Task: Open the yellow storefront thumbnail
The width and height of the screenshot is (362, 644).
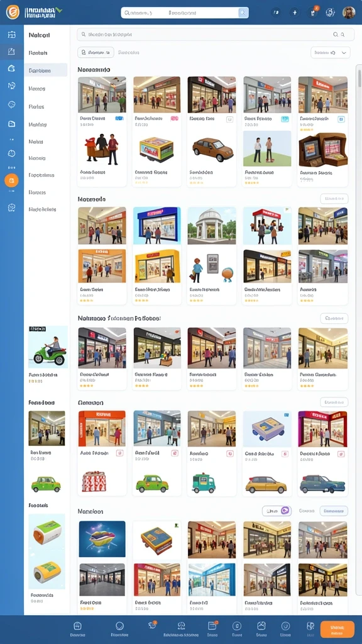Action: pos(156,266)
